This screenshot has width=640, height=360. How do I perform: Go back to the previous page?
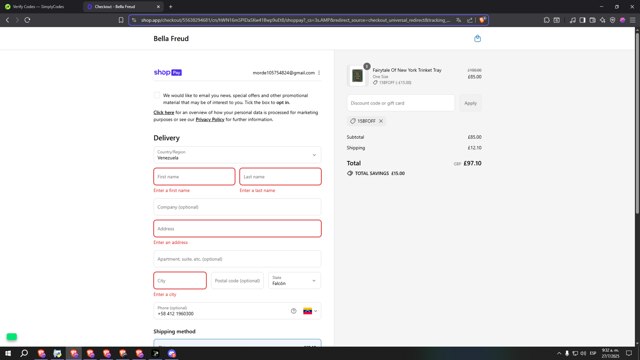(7, 20)
